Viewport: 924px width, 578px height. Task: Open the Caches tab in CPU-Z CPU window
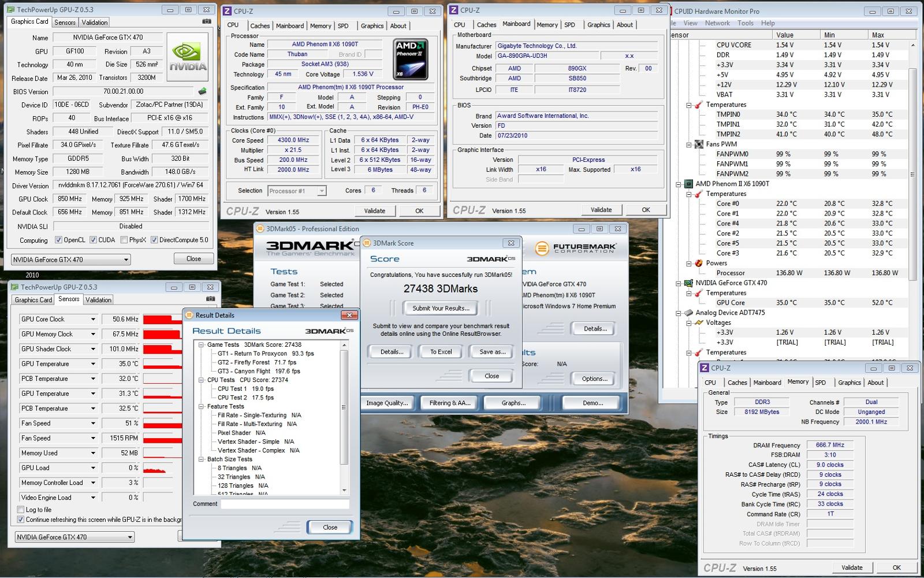pyautogui.click(x=260, y=26)
